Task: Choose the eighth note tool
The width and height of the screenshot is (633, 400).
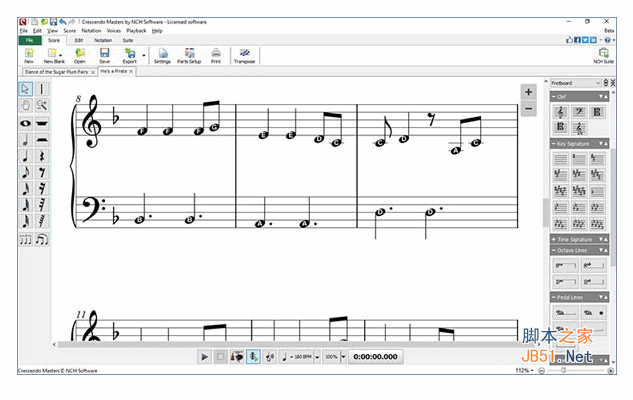Action: point(25,172)
